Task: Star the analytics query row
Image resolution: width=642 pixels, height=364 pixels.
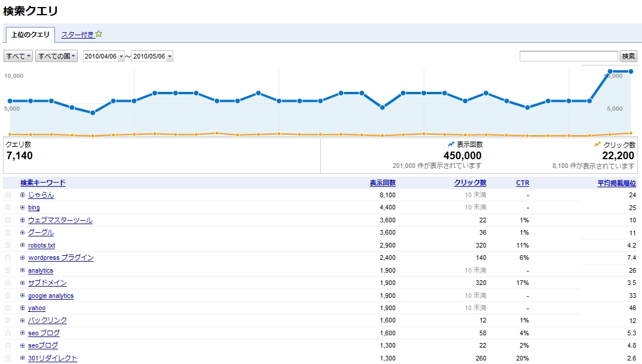Action: pyautogui.click(x=8, y=270)
